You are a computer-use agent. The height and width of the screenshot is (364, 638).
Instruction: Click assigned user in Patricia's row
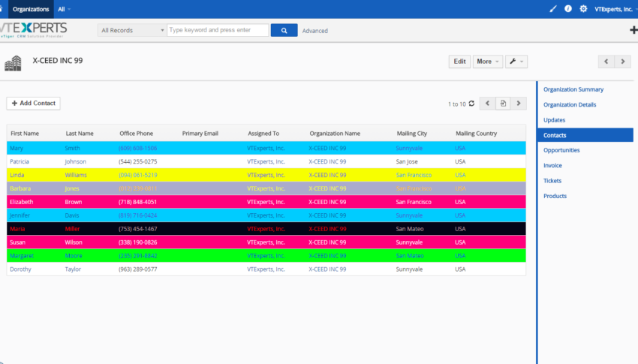pos(266,161)
